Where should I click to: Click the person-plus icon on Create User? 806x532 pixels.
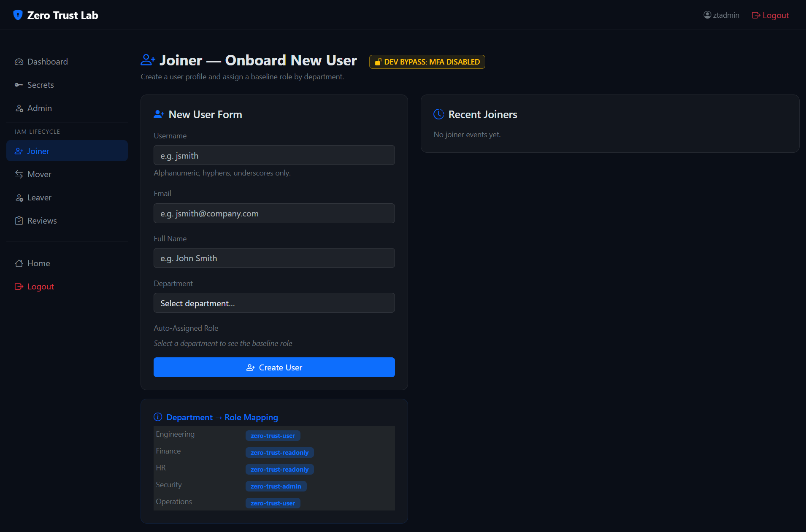[x=251, y=367]
